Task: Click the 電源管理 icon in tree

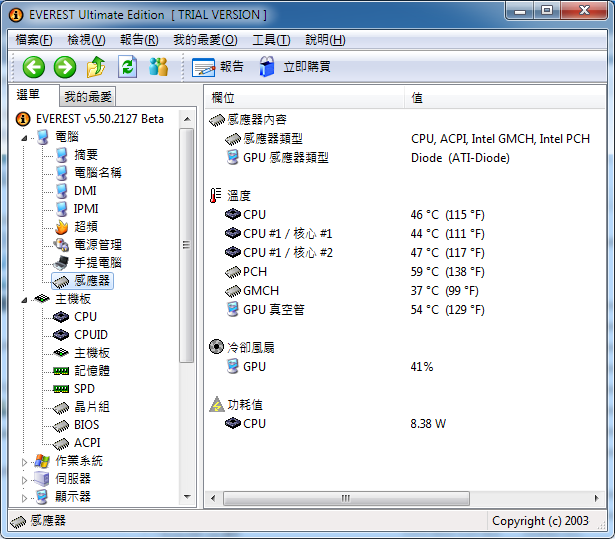Action: tap(61, 245)
